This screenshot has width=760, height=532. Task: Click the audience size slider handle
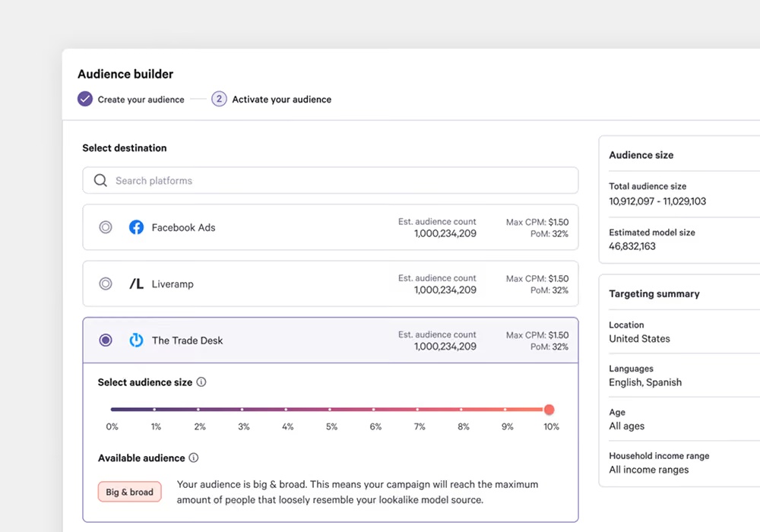[549, 410]
